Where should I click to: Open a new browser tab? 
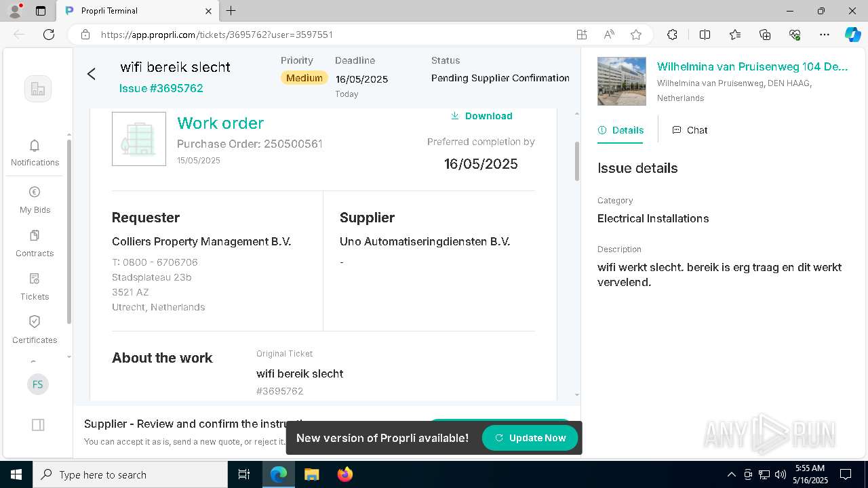[231, 11]
